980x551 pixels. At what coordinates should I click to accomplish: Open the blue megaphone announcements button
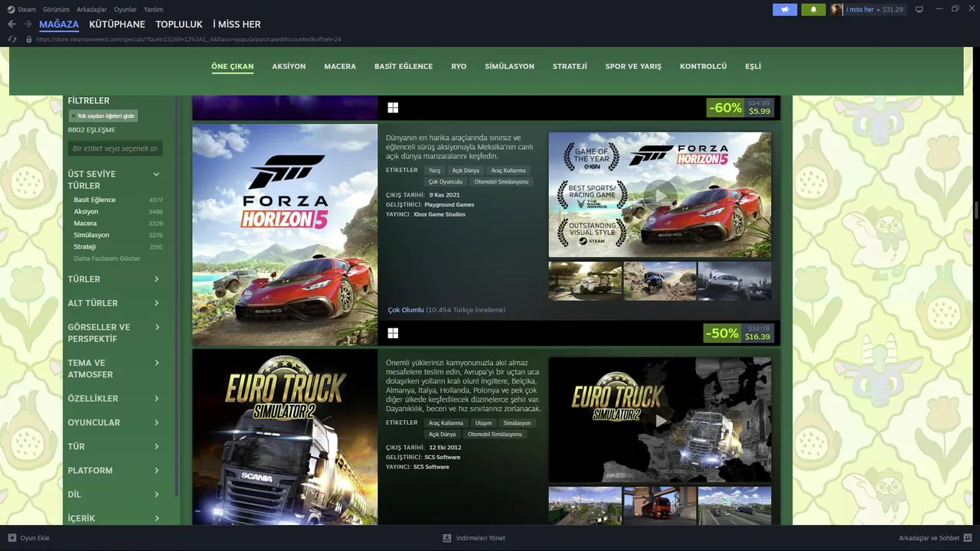[x=784, y=9]
